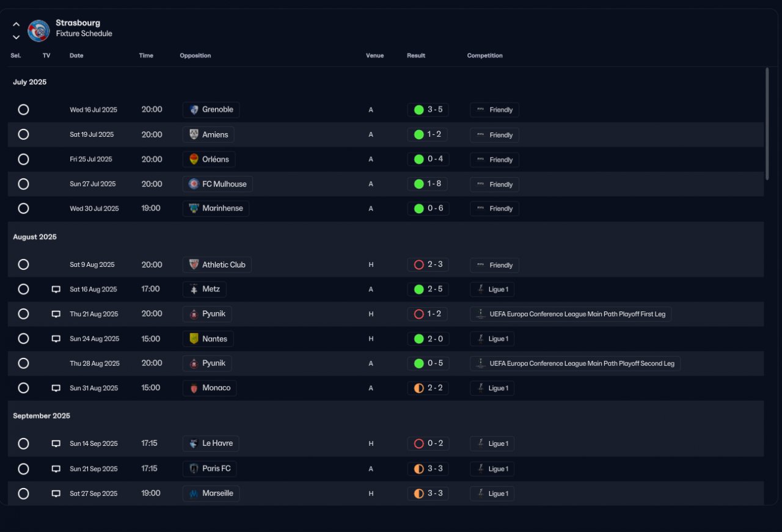Click the Grenoble club badge icon
The width and height of the screenshot is (782, 532).
[x=194, y=110]
